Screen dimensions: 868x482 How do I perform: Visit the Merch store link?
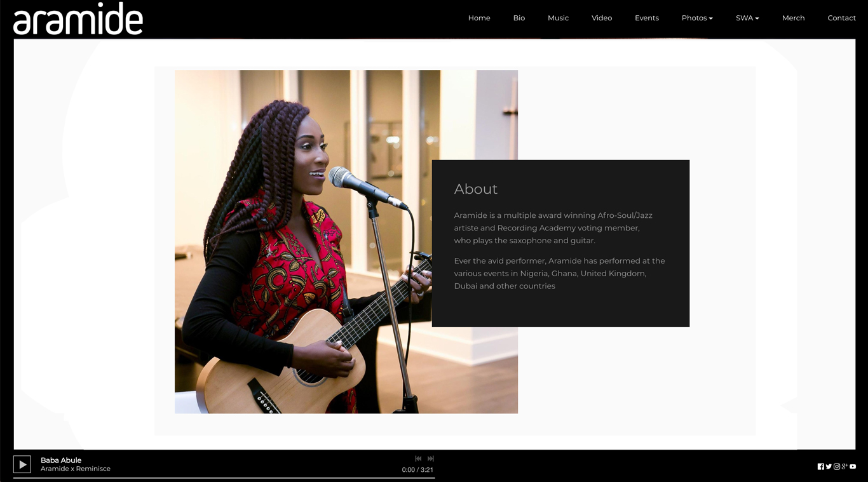793,18
